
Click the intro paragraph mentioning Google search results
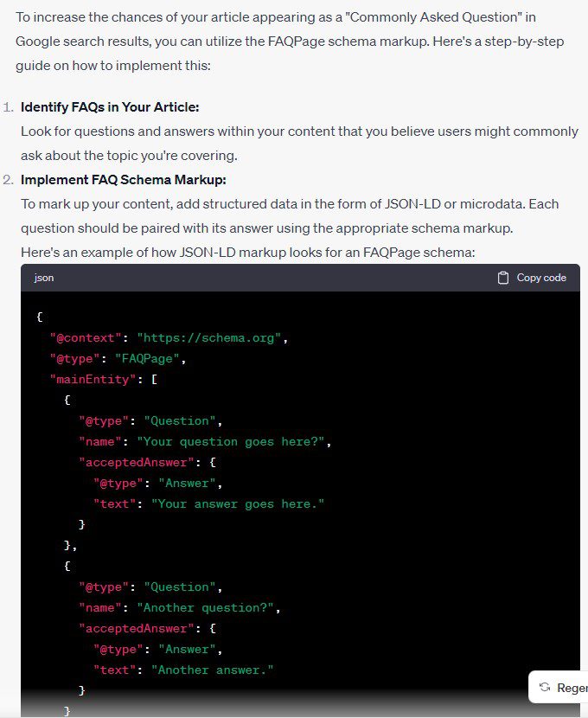coord(290,42)
